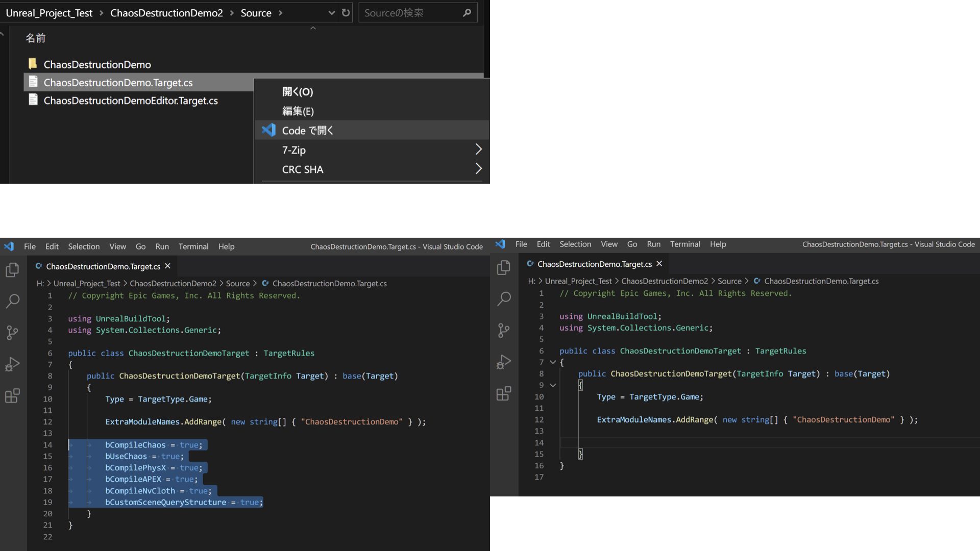The height and width of the screenshot is (551, 980).
Task: Open Run and Debug icon in left VS Code window
Action: [x=12, y=364]
